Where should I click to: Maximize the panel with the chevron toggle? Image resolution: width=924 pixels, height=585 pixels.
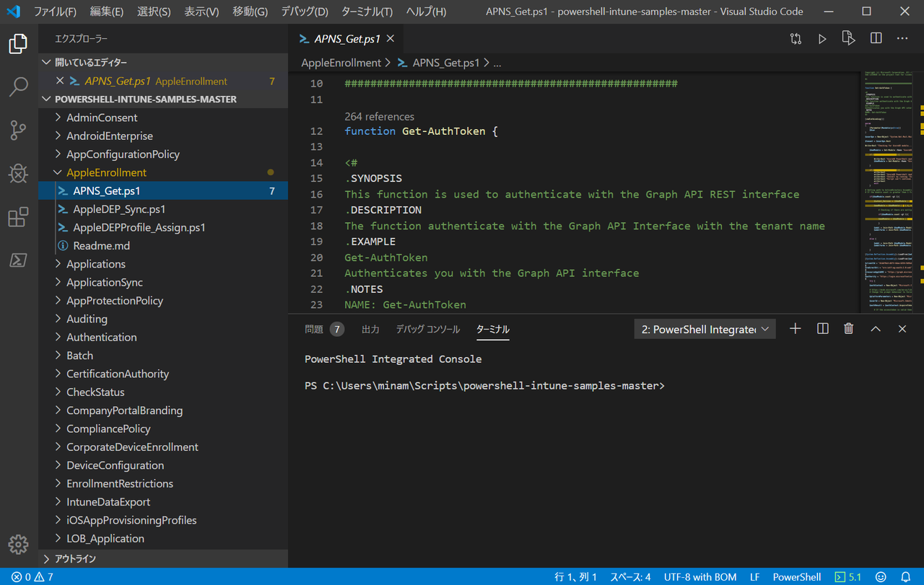(876, 328)
